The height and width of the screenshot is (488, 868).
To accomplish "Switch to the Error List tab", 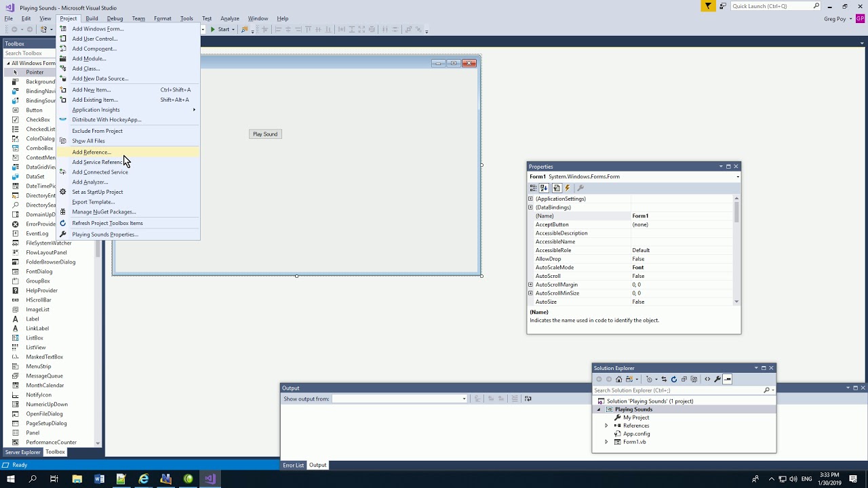I will [294, 465].
